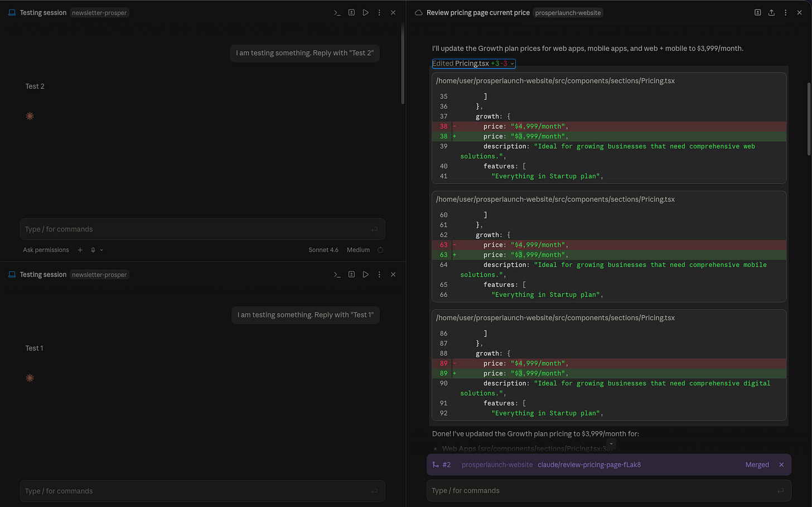Click the run play icon in Test 1 session pane
Screen dimensions: 812x507
coord(365,274)
